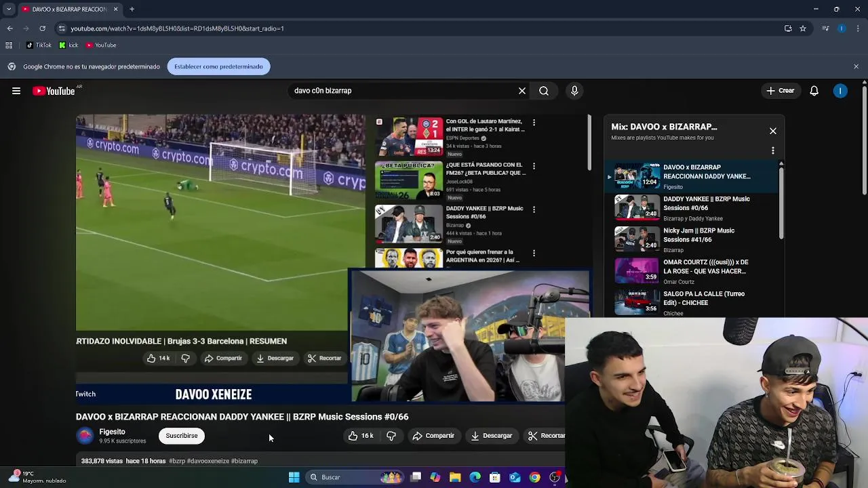The height and width of the screenshot is (488, 868).
Task: Expand Chrome tab search dropdown
Action: tap(9, 9)
